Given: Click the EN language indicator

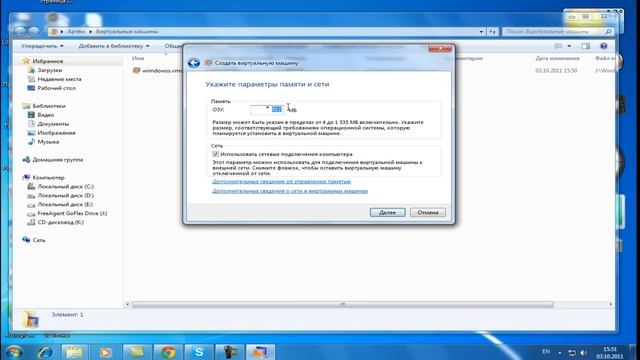Looking at the screenshot, I should (x=546, y=351).
